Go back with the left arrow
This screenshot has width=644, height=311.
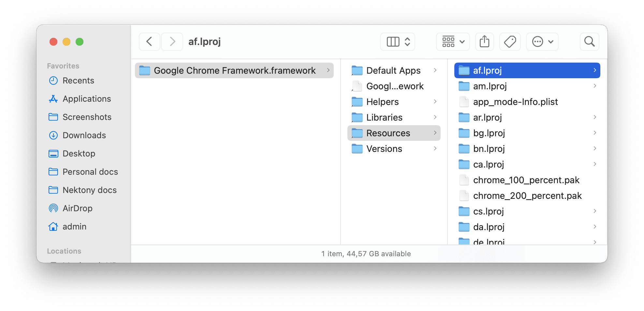click(x=149, y=42)
